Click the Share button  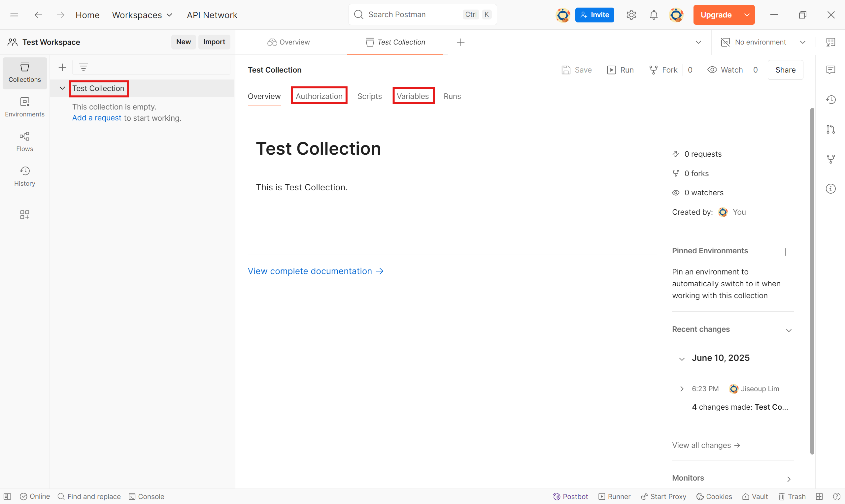pos(785,70)
